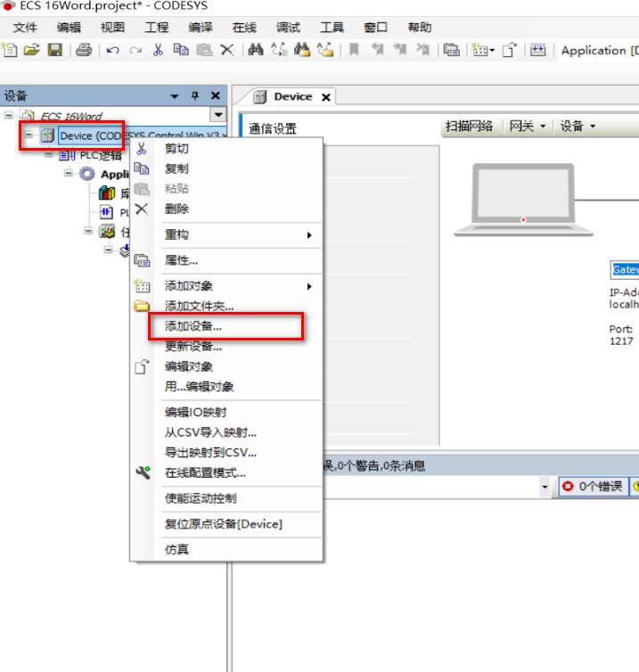Screen dimensions: 639x672
Task: Open the 视图 menu
Action: [112, 28]
